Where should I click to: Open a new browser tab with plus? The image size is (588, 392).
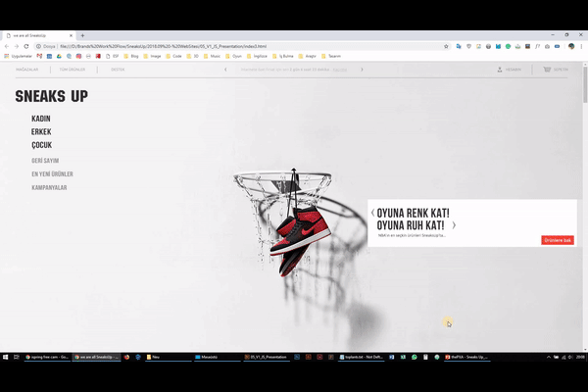coord(82,35)
